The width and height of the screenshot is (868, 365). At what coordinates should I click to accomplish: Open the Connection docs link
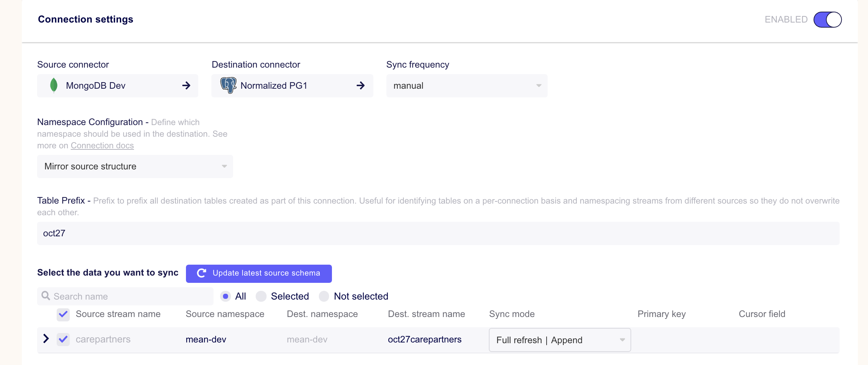tap(102, 145)
